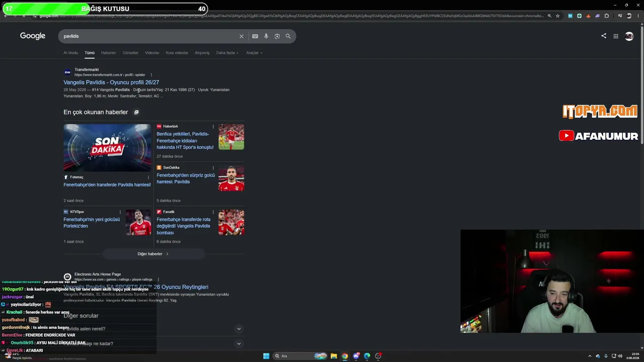Open the taskbar clock showing 22:05
644x362 pixels.
632,356
